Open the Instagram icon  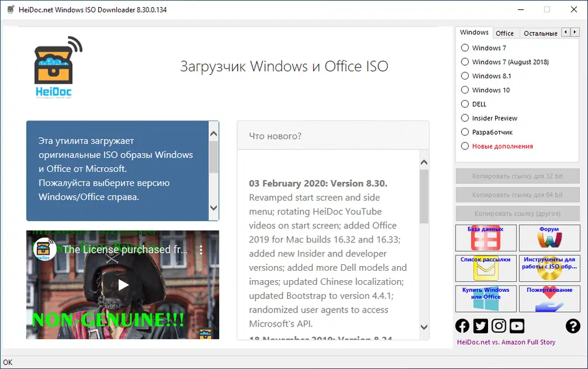tap(499, 326)
